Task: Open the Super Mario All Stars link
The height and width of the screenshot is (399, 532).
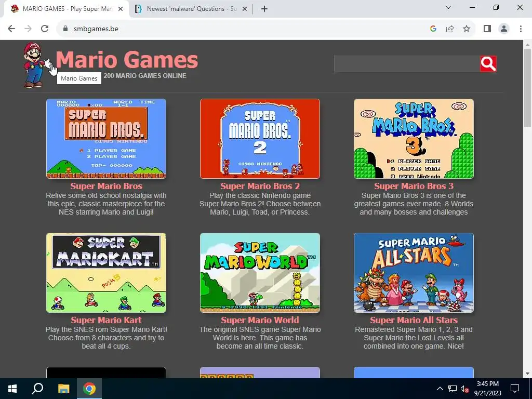Action: (414, 320)
